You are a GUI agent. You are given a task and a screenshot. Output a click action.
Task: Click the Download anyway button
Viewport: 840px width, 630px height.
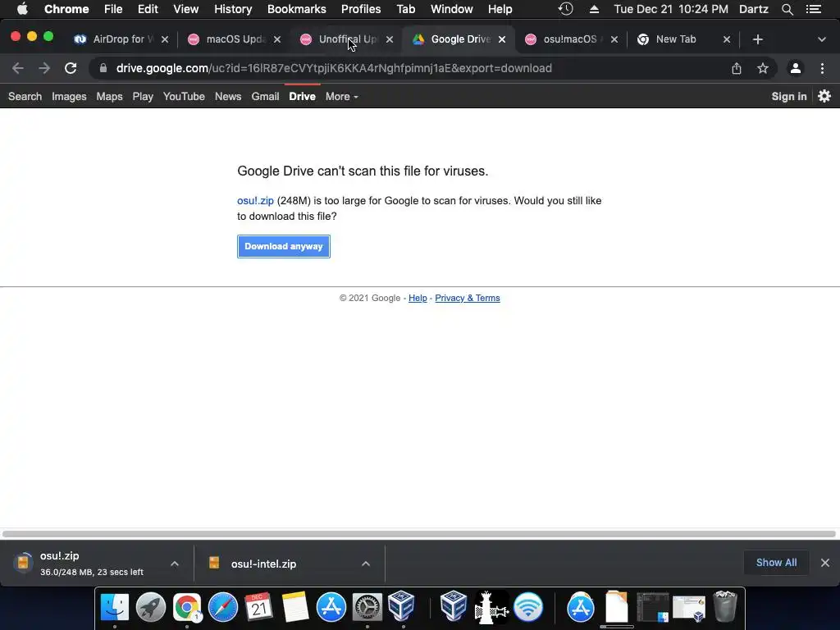pos(283,246)
